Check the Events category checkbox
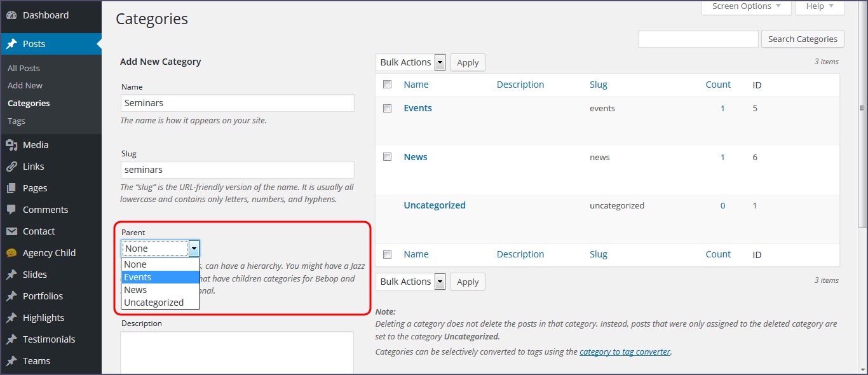This screenshot has height=375, width=868. pos(387,109)
